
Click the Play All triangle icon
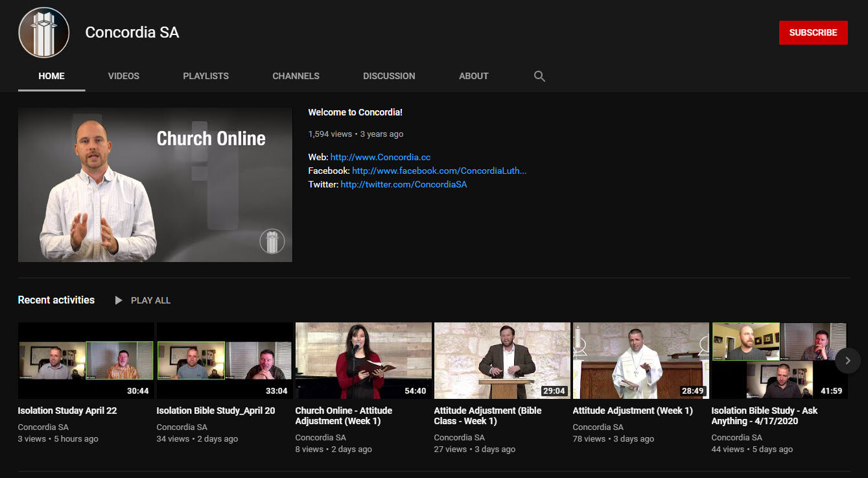coord(119,300)
